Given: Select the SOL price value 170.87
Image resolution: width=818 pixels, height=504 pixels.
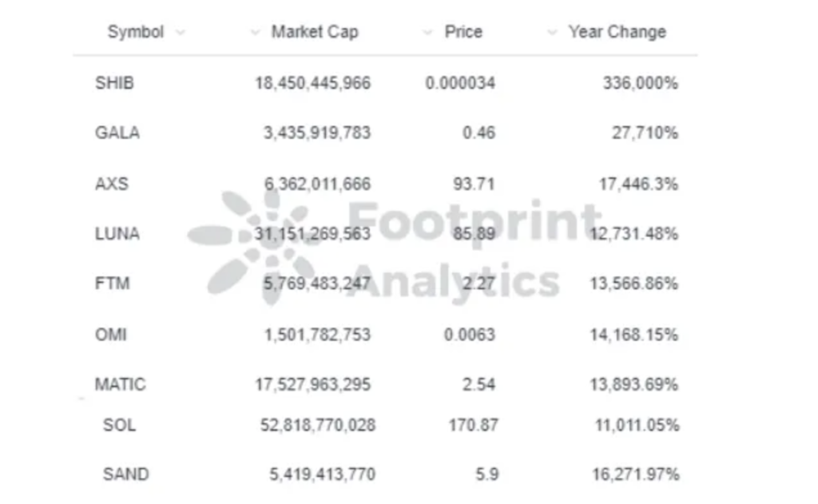Looking at the screenshot, I should point(473,425).
